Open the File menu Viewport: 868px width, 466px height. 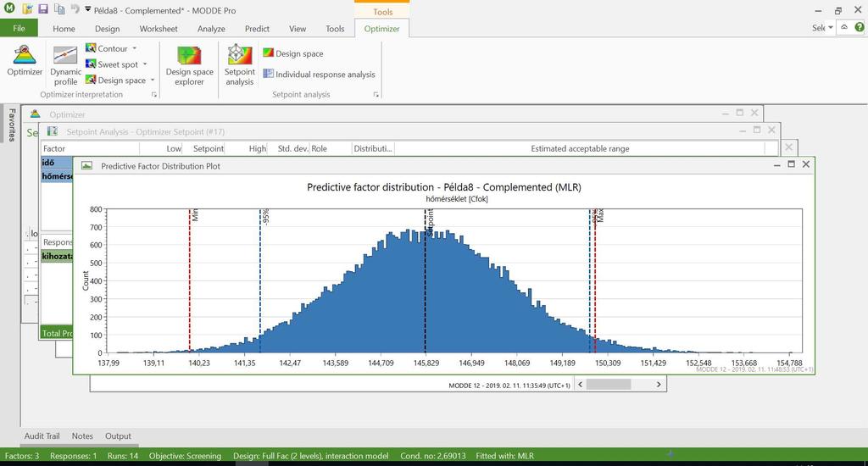coord(19,28)
